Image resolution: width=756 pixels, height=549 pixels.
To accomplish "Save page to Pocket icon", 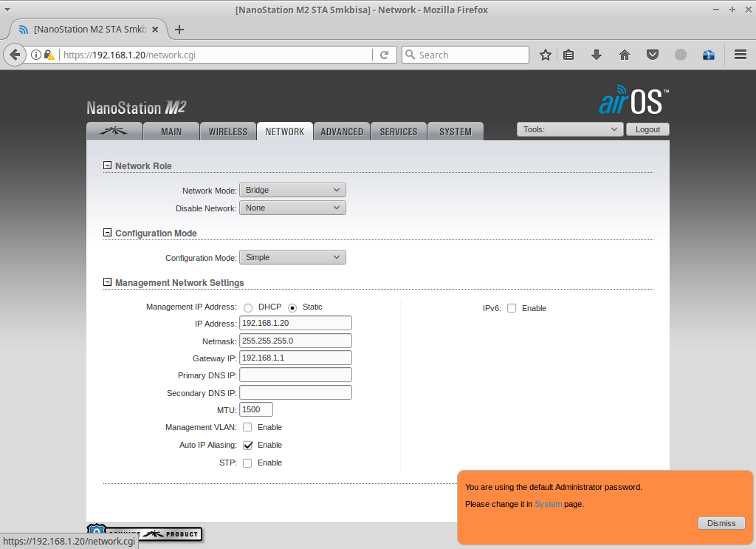I will tap(653, 55).
